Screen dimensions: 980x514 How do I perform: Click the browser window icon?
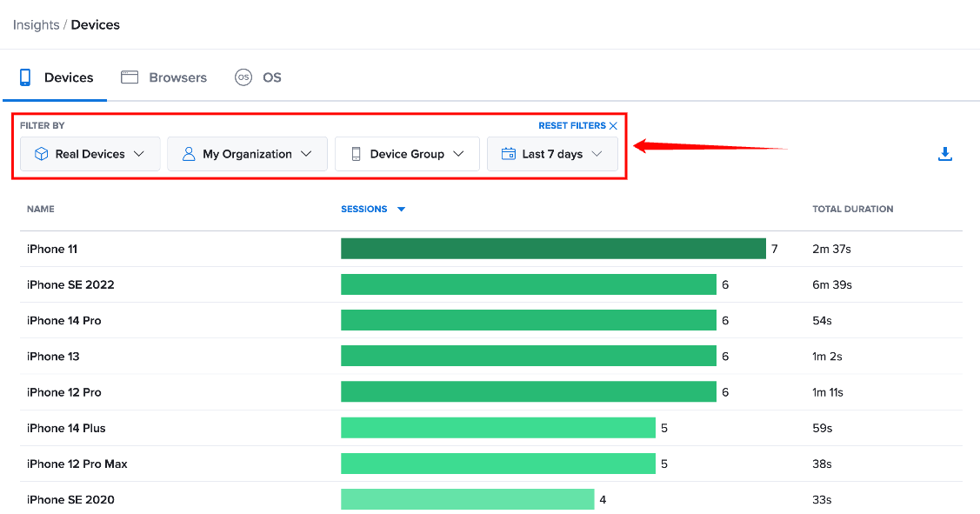click(x=130, y=77)
